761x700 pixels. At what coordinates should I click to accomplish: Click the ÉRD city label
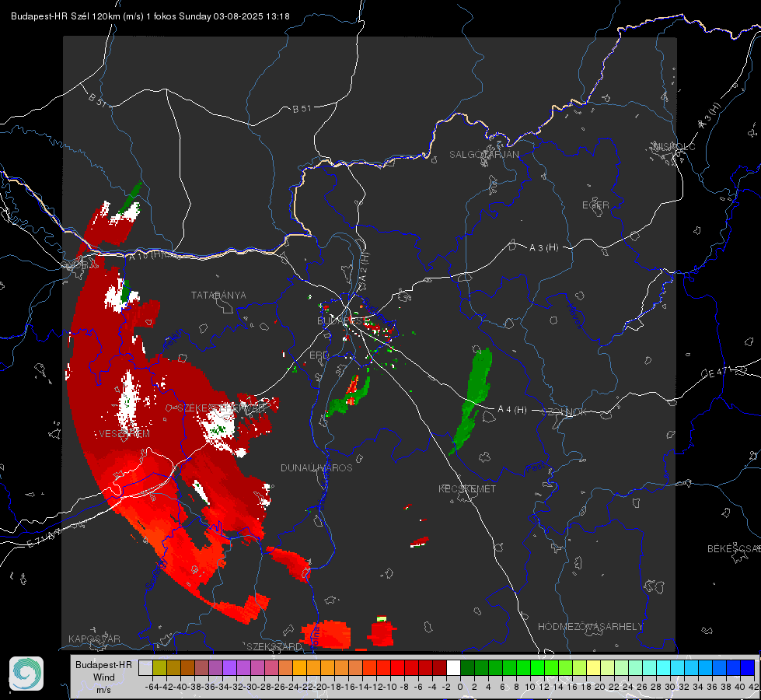pyautogui.click(x=319, y=355)
